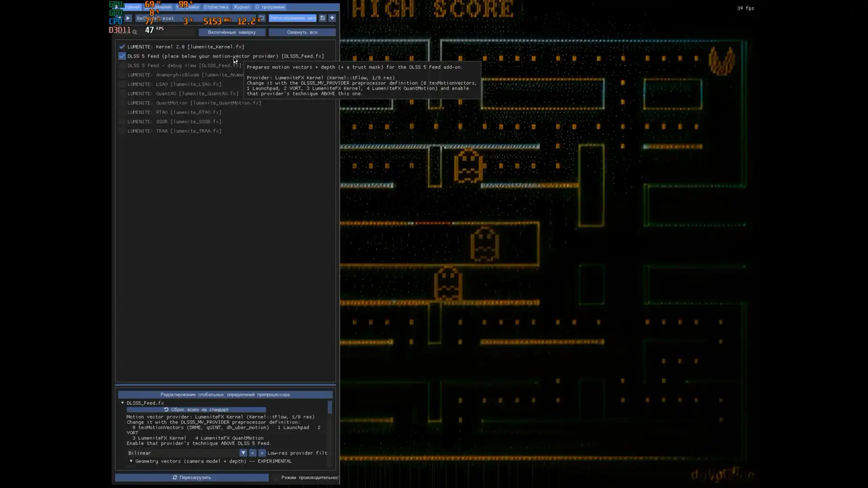
Task: Toggle the DLSS 5 Feed checkbox
Action: click(122, 56)
